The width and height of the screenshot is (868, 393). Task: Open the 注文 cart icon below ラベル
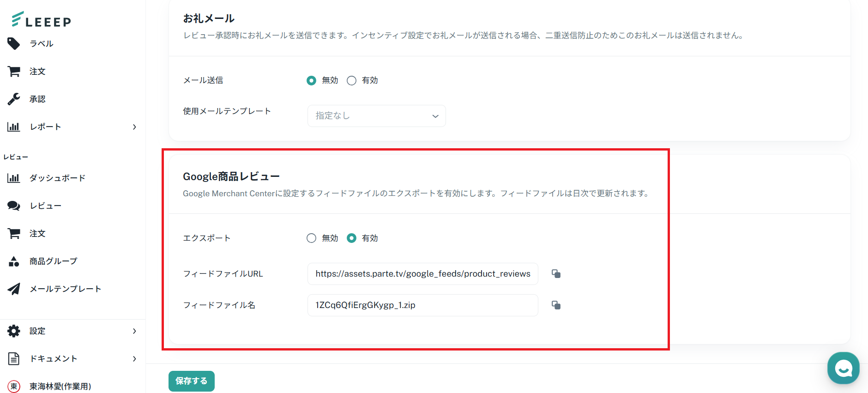click(14, 72)
